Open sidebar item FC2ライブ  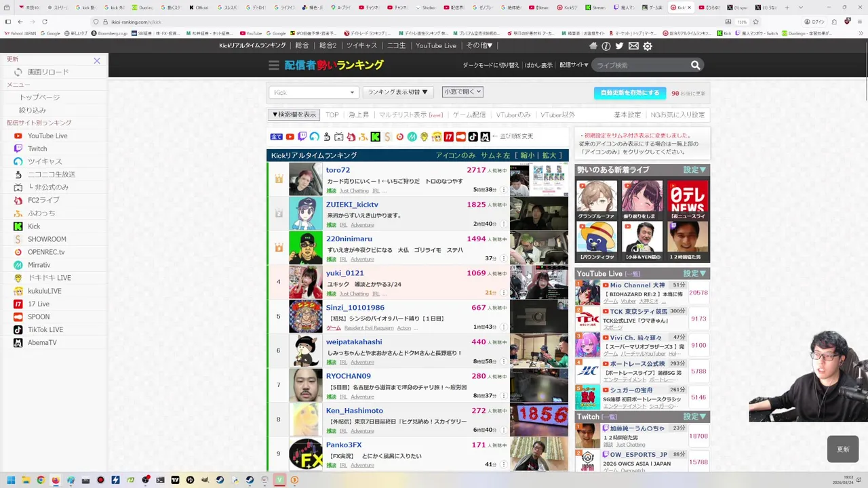pyautogui.click(x=43, y=200)
